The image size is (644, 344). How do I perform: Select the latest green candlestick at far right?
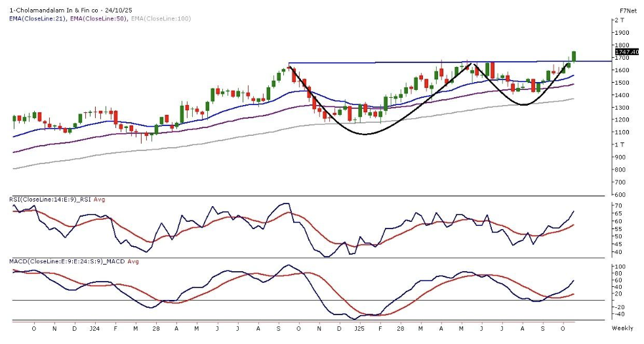pyautogui.click(x=574, y=56)
